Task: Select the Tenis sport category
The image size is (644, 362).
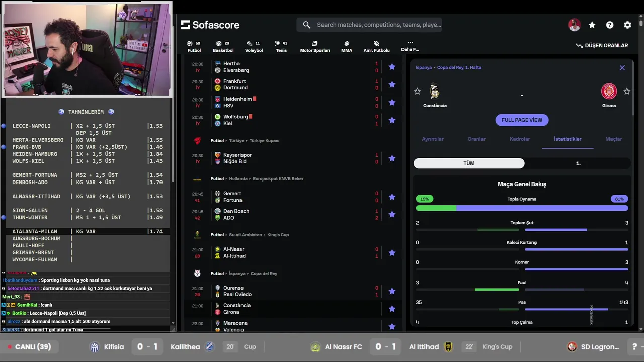Action: pos(281,47)
